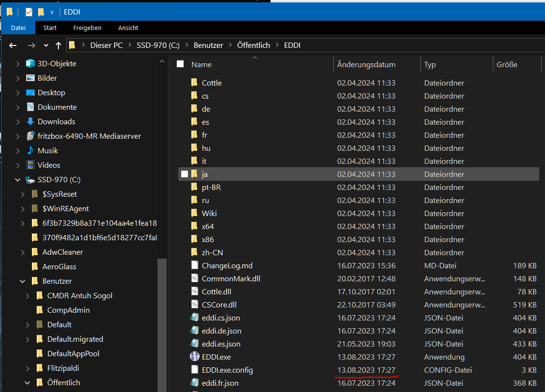The height and width of the screenshot is (392, 545).
Task: Expand the Bilder tree node
Action: point(18,79)
